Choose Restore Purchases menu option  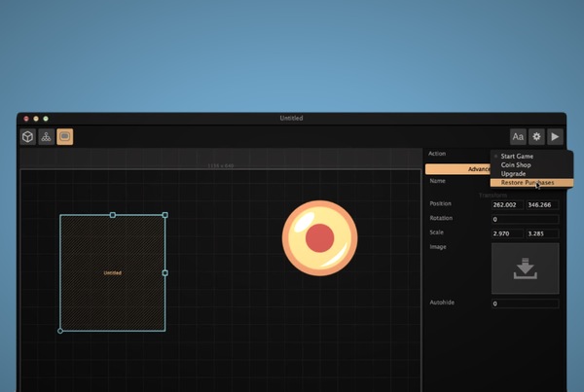(526, 183)
